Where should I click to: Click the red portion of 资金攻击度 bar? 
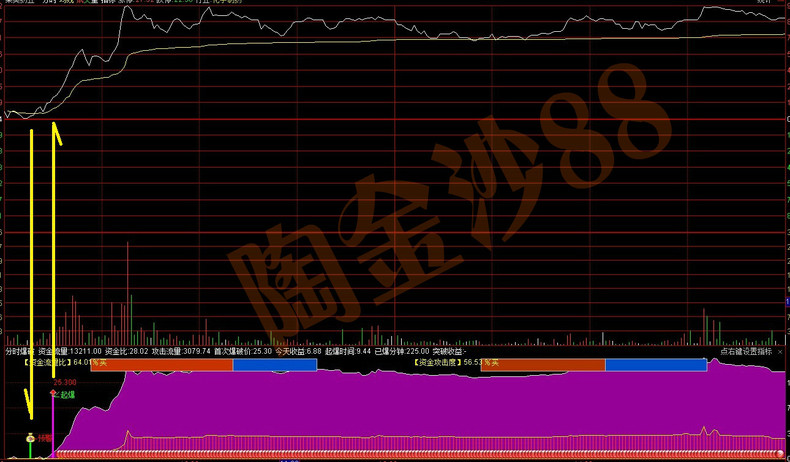543,365
